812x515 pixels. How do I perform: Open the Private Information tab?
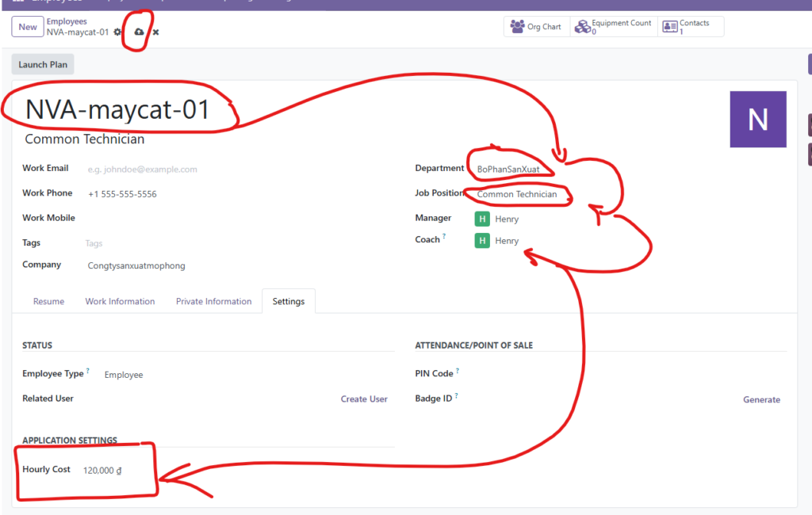click(213, 301)
